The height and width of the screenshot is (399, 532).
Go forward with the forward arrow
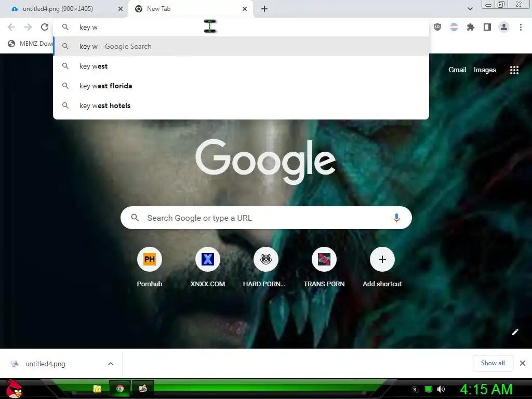[x=28, y=27]
